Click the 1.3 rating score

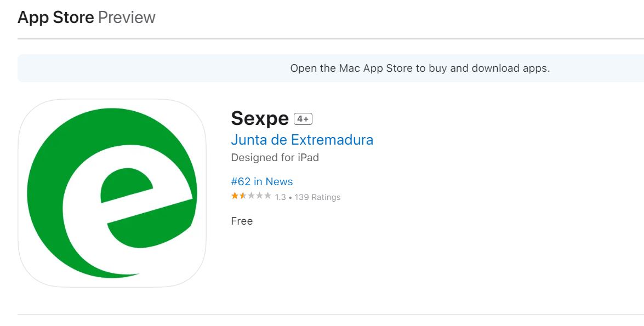[x=281, y=197]
